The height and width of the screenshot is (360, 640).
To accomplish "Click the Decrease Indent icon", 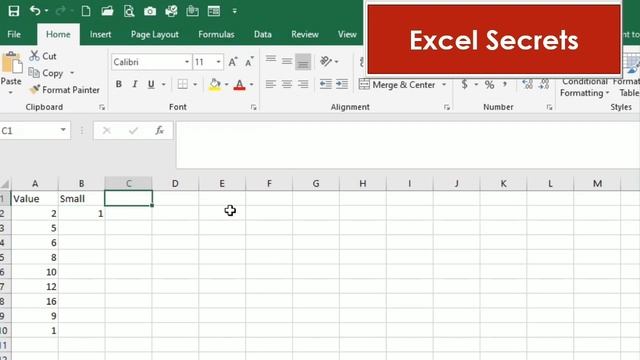I will 325,84.
